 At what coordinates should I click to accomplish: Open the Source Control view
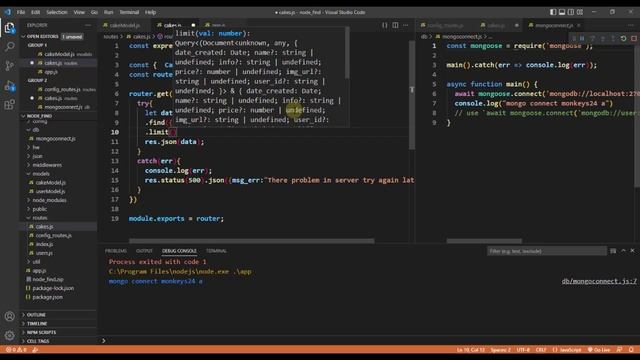pyautogui.click(x=9, y=65)
